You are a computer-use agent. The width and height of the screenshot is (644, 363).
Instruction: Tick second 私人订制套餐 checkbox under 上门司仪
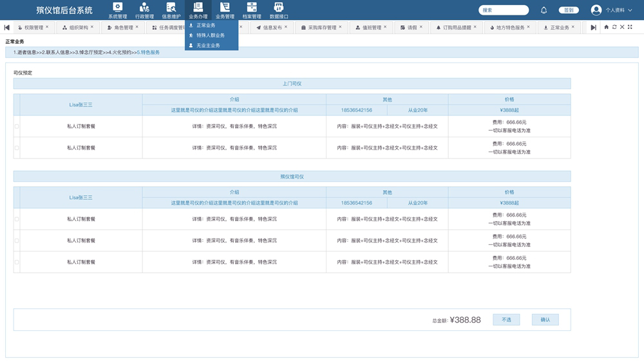[x=17, y=148]
